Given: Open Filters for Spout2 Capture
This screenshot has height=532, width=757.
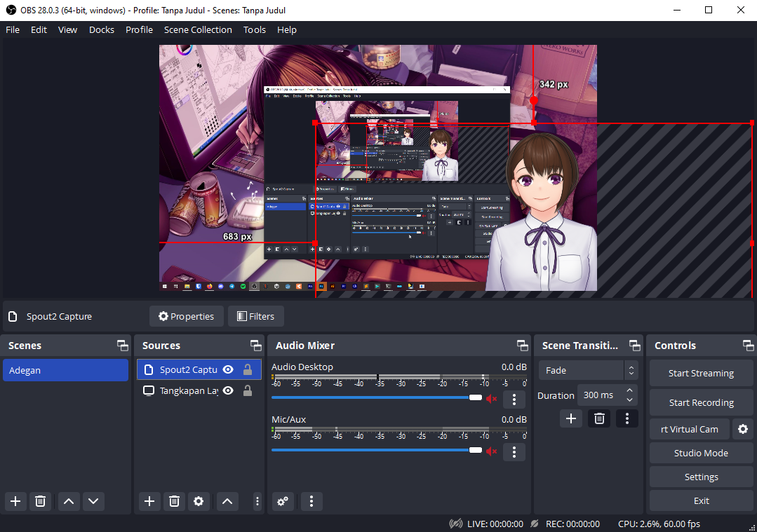Looking at the screenshot, I should point(256,316).
